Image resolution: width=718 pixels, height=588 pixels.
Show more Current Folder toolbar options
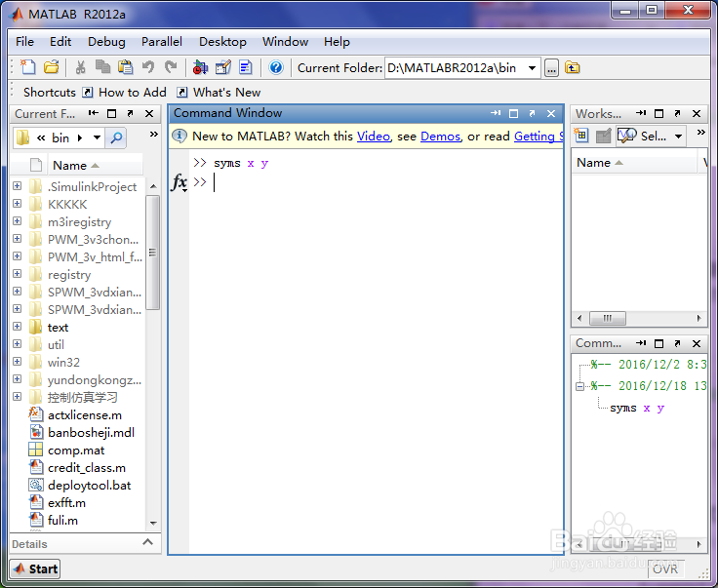pos(154,134)
